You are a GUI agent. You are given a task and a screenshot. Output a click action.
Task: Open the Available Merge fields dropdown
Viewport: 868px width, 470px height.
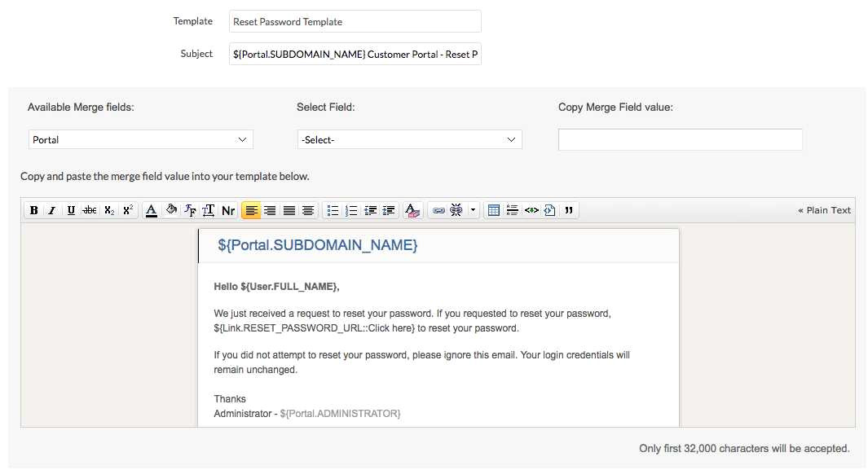(x=140, y=139)
